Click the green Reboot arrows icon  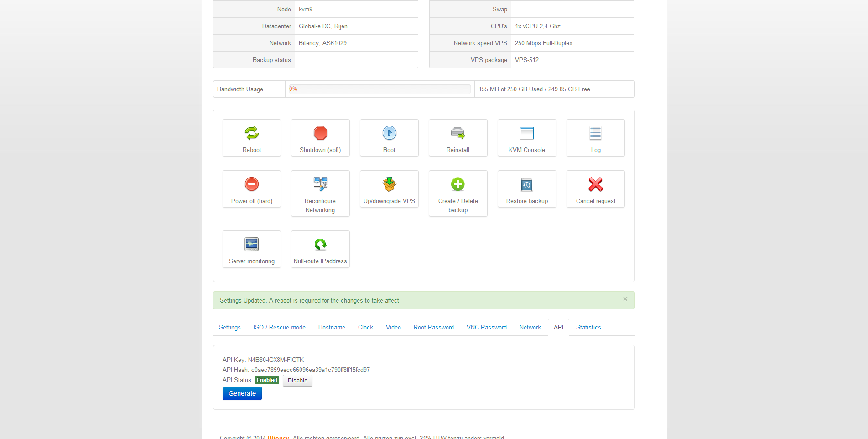tap(252, 133)
